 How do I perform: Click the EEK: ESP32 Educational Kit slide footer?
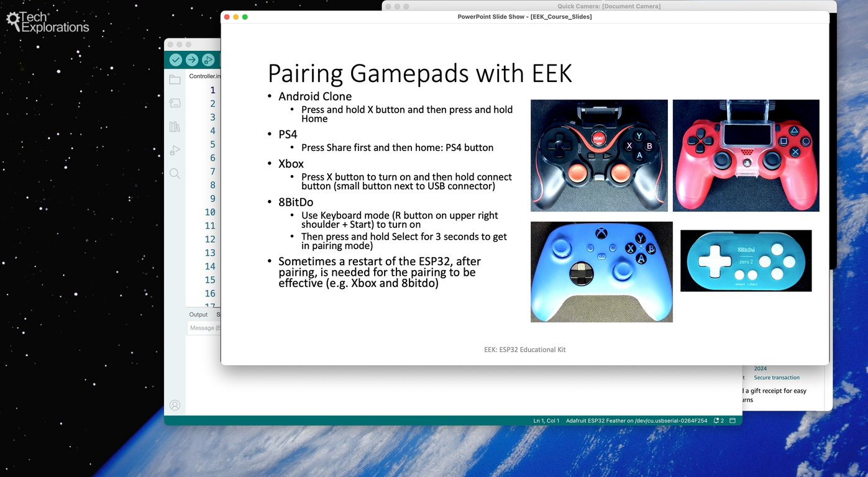(525, 350)
